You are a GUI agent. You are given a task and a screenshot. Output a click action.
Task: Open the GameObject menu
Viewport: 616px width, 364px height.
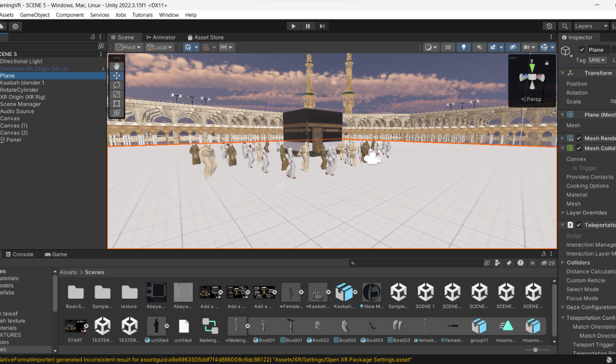35,15
